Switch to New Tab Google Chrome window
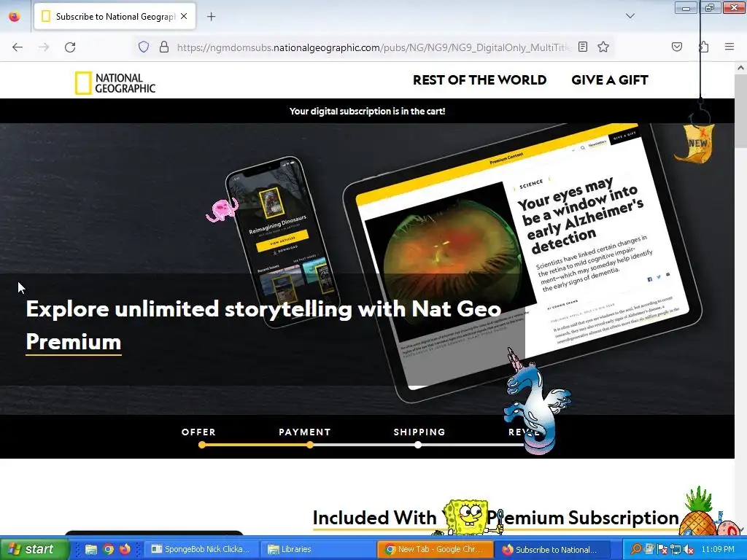 click(x=435, y=549)
